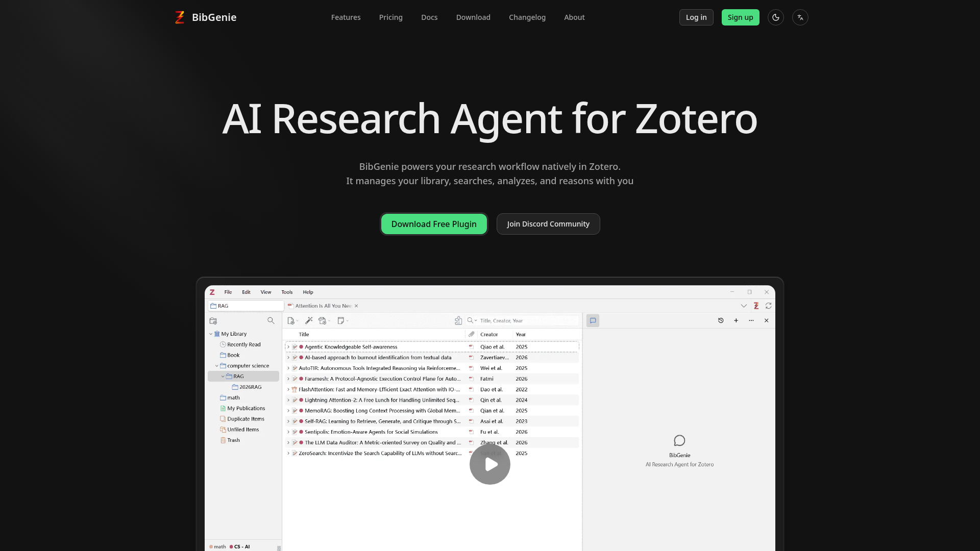This screenshot has height=551, width=980.
Task: Open the Docs link
Action: [x=429, y=17]
